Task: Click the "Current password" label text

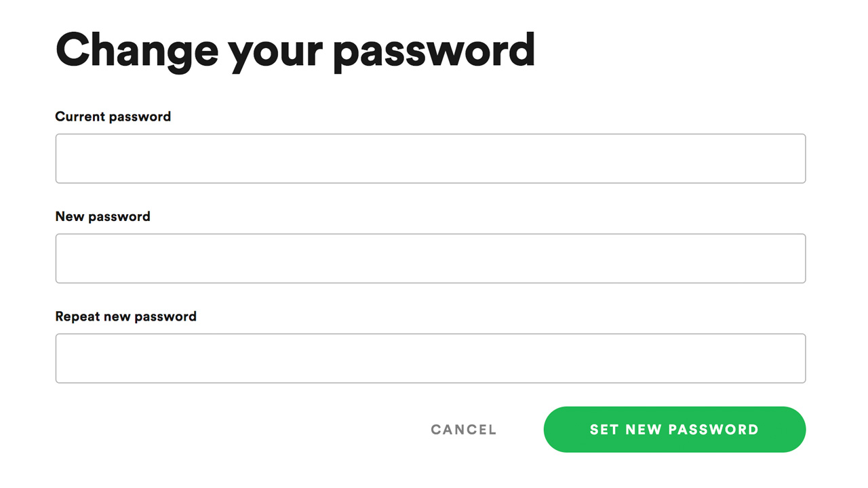Action: tap(113, 117)
